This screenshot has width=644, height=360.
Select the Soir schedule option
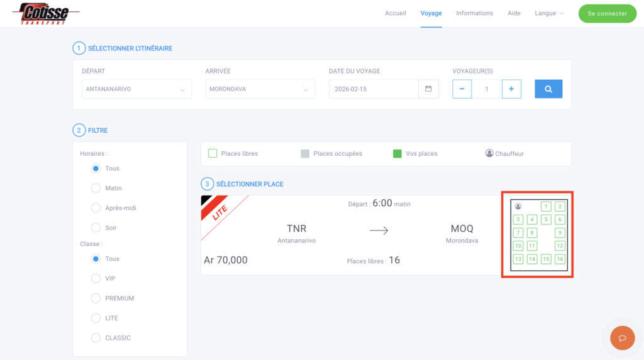pyautogui.click(x=96, y=227)
